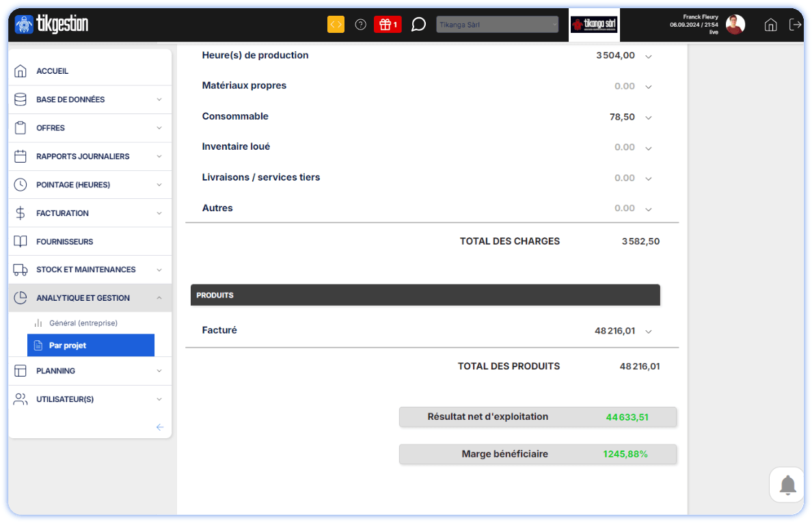Select Par projet in the sidebar
The height and width of the screenshot is (523, 812).
[x=91, y=345]
